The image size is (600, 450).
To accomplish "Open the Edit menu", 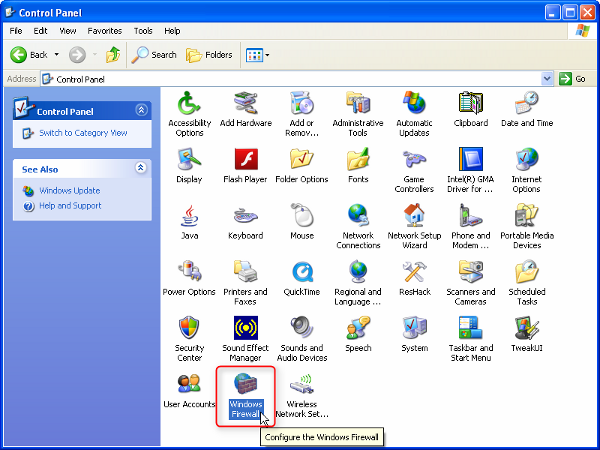I will (40, 31).
